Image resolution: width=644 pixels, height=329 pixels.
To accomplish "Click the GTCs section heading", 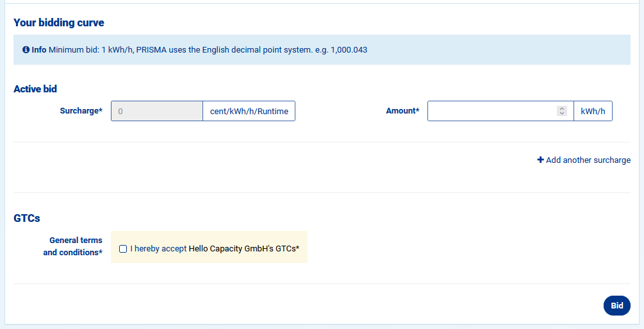I will click(27, 218).
